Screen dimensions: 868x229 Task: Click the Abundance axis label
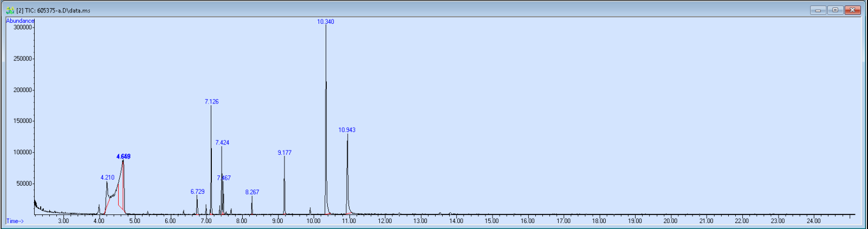20,21
